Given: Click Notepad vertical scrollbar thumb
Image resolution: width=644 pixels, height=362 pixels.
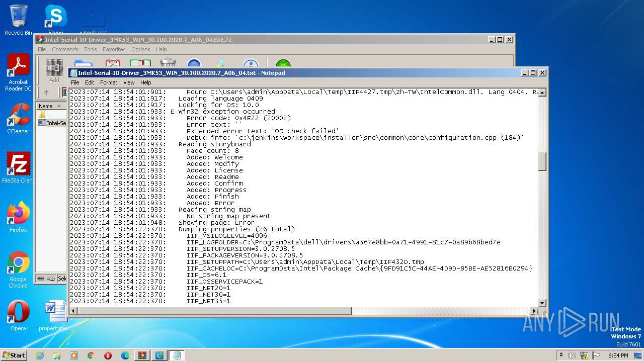Looking at the screenshot, I should coord(542,162).
